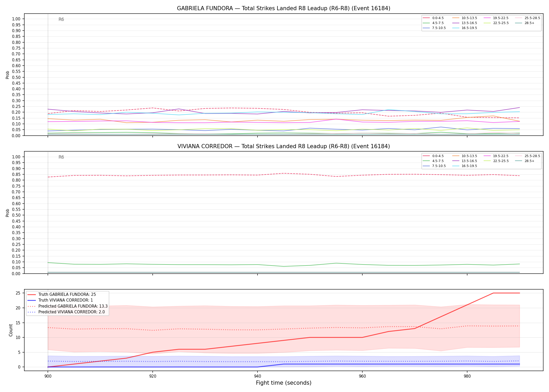Viewport: 549px width, 392px height.
Task: Click Truth GABRIELA FUNDORA: 25 legend entry
Action: point(62,295)
